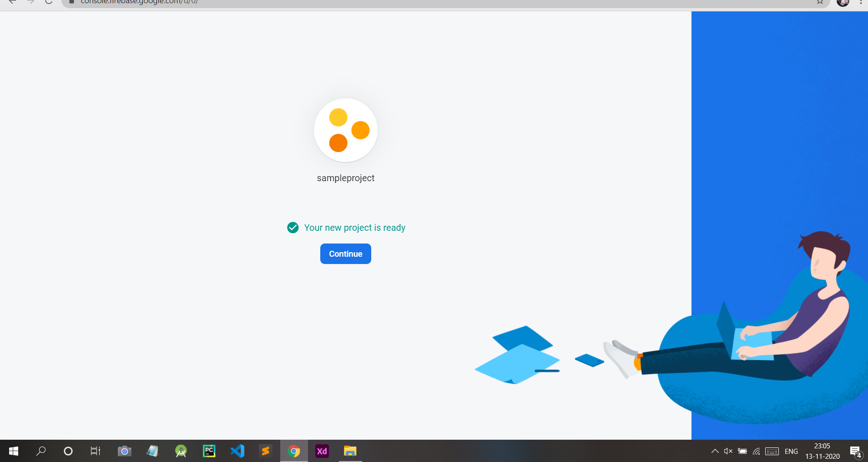Click the sampleproject Firebase logo circle

click(x=346, y=130)
